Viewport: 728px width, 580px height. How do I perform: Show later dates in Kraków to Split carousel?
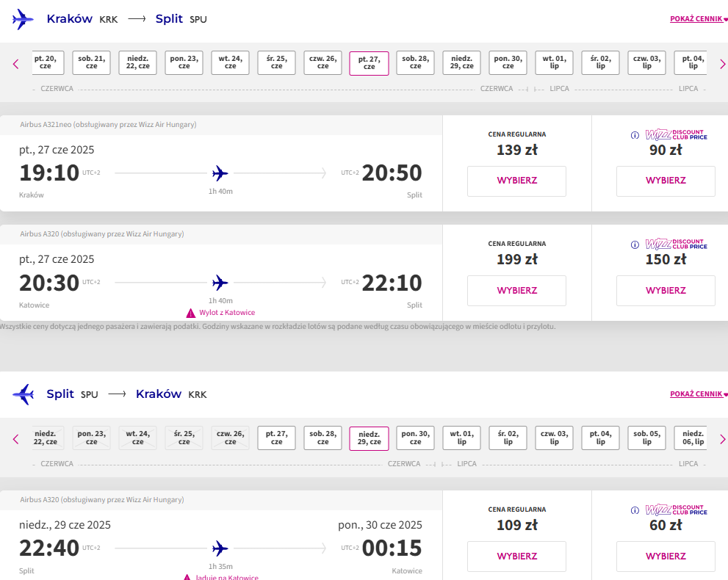click(722, 64)
